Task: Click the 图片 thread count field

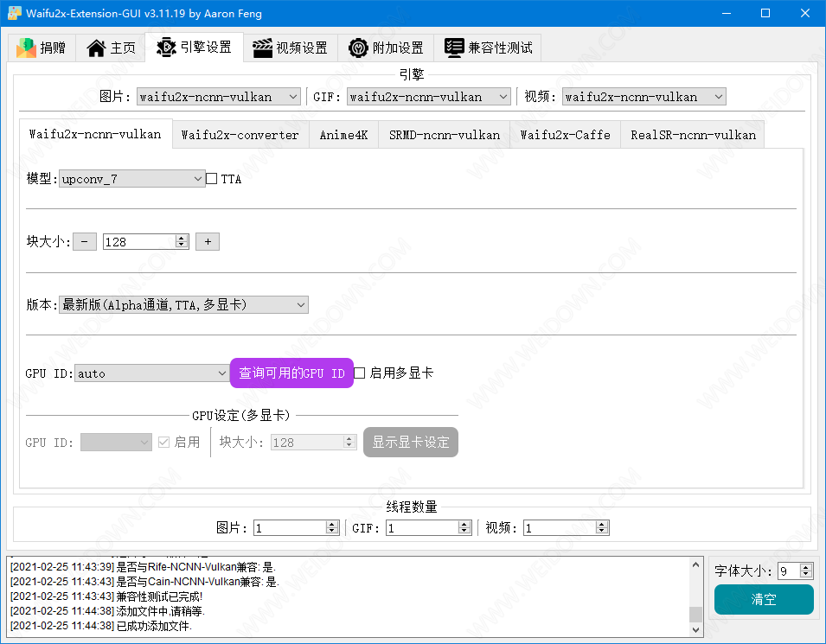Action: click(x=291, y=527)
